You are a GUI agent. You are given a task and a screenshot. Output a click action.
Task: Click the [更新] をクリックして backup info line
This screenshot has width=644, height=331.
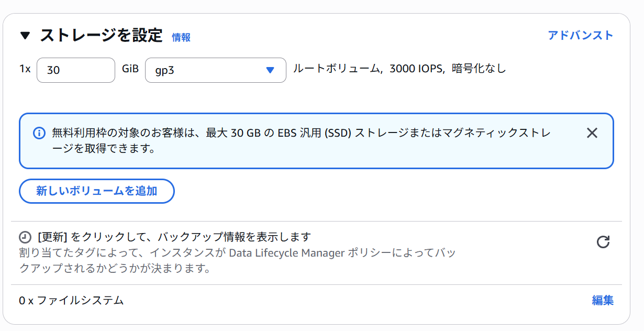pos(174,237)
